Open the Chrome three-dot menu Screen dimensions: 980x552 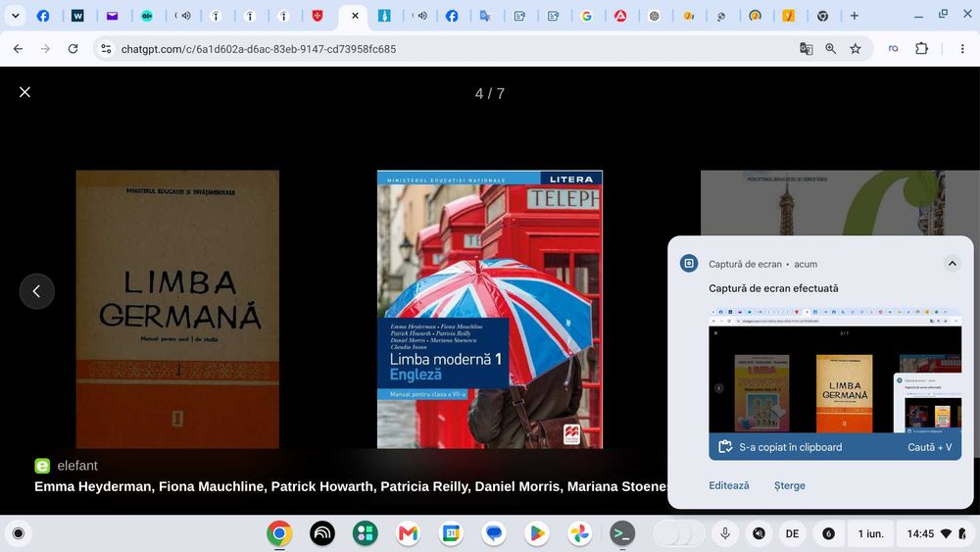[x=962, y=49]
